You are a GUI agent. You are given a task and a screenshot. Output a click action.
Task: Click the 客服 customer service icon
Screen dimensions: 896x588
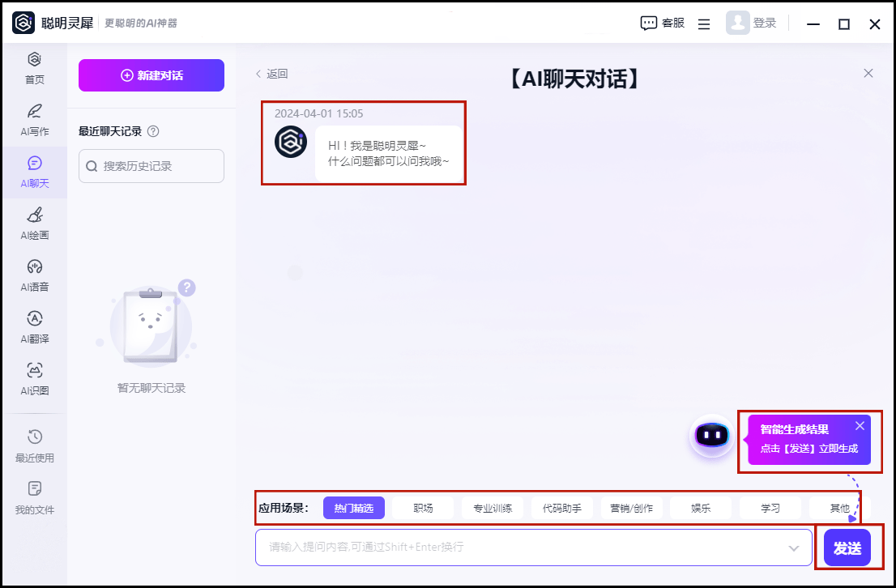[649, 23]
